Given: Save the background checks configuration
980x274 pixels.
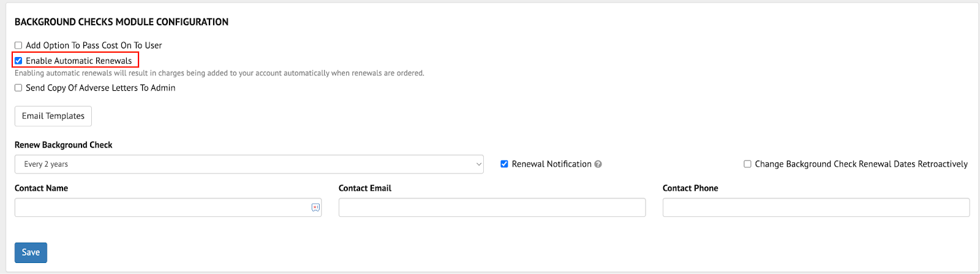Looking at the screenshot, I should click(31, 253).
